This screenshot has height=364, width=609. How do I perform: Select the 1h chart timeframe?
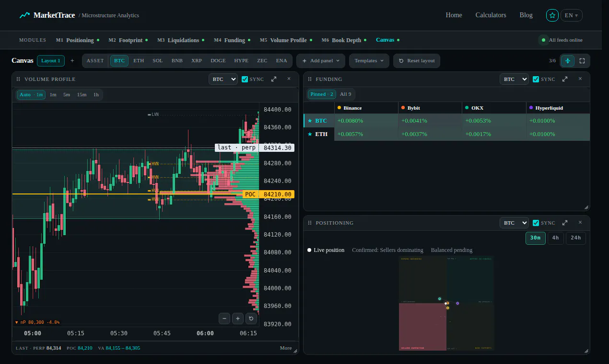(x=96, y=95)
